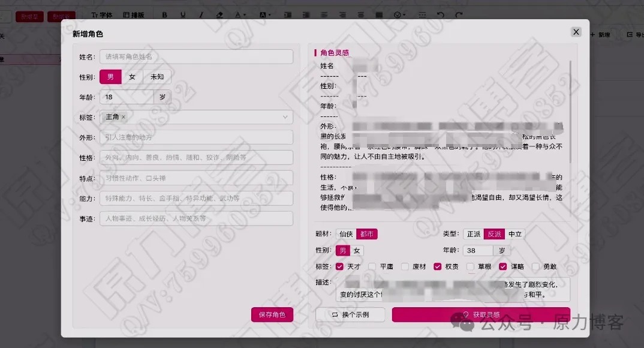Image resolution: width=644 pixels, height=348 pixels.
Task: Click the 保存角色 button
Action: point(273,314)
